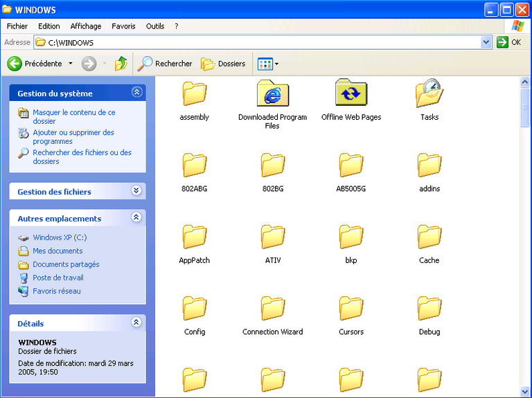This screenshot has width=532, height=398.
Task: Open the address bar dropdown arrow
Action: (x=486, y=42)
